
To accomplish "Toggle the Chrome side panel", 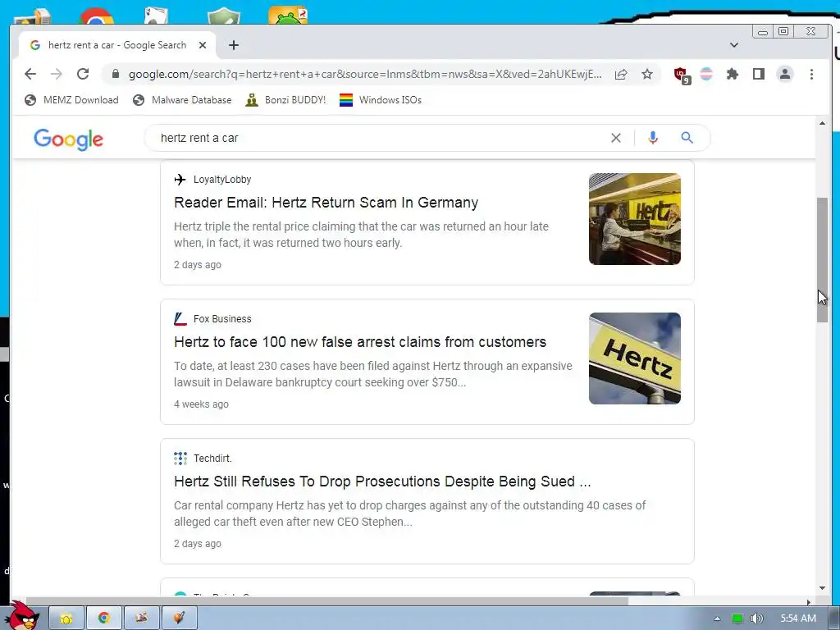I will tap(759, 74).
